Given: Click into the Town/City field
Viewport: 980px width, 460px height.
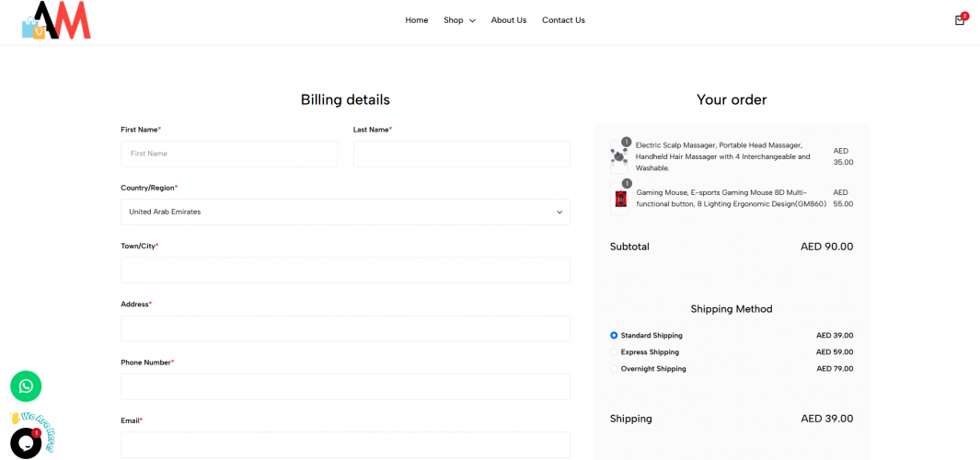Looking at the screenshot, I should click(346, 270).
